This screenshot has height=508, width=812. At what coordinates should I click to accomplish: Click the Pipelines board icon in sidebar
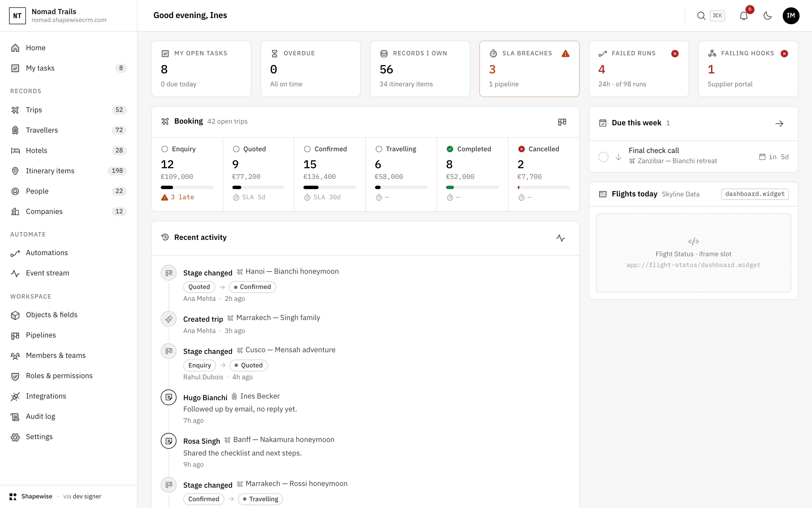15,335
